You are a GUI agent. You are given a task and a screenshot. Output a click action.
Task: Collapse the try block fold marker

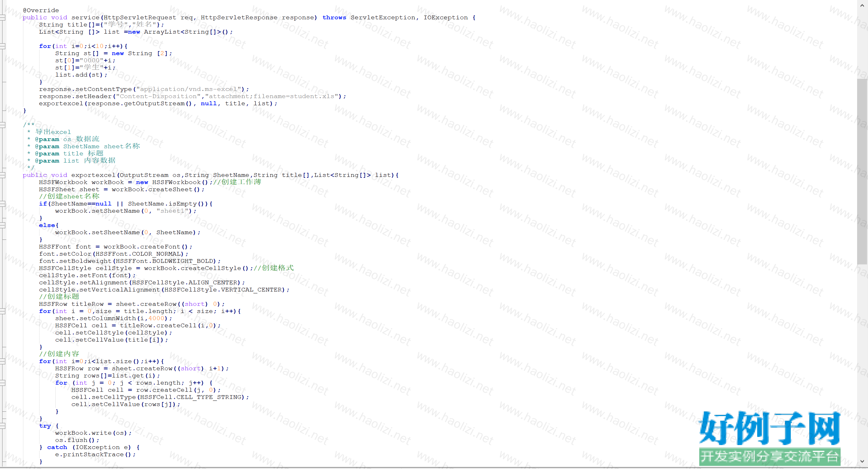[x=3, y=426]
